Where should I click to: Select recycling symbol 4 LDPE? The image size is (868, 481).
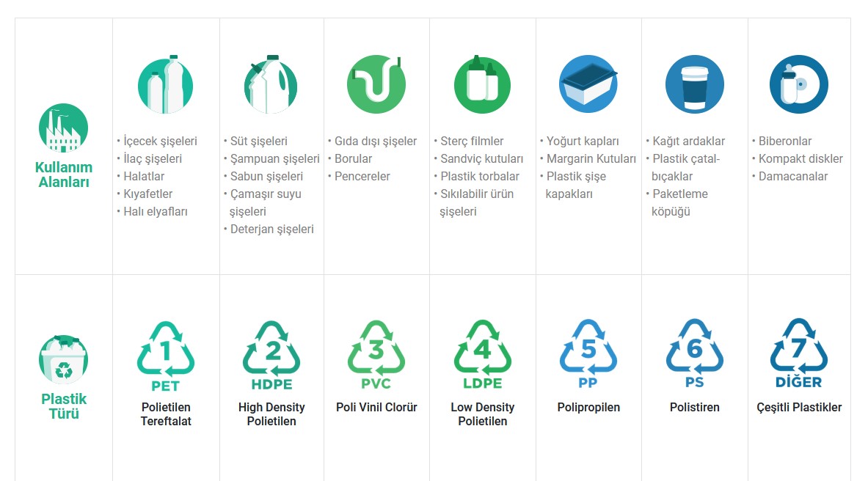tap(483, 354)
